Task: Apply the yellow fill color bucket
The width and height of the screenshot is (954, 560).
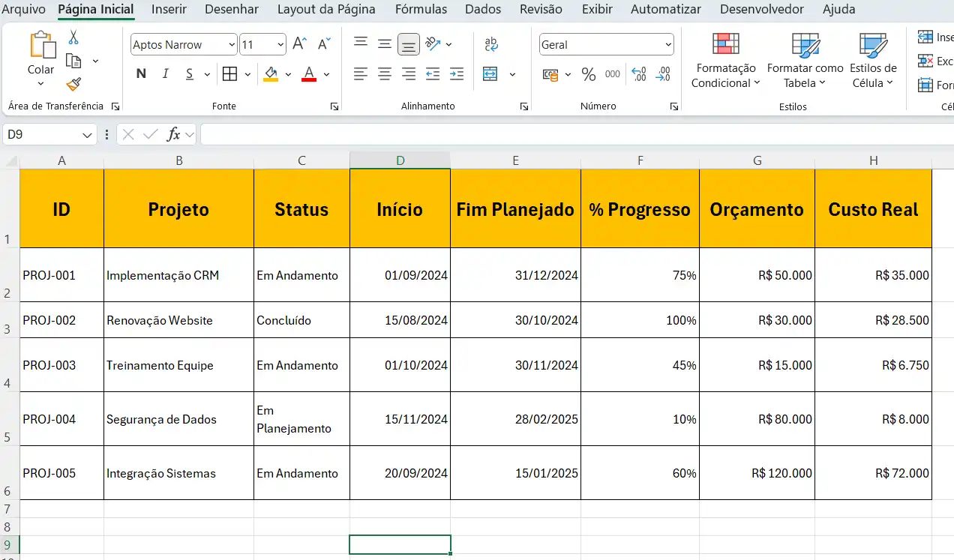Action: 271,73
